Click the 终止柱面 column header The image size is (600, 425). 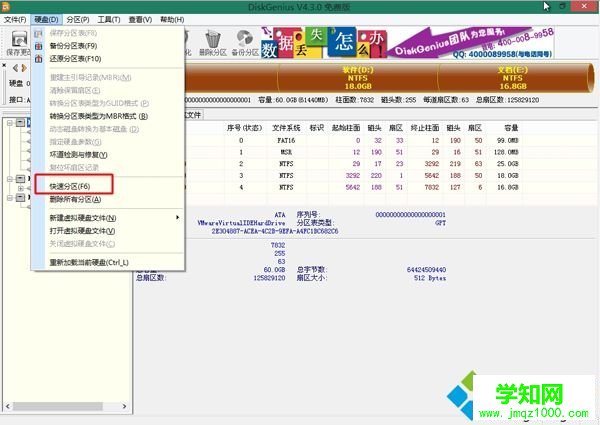425,128
